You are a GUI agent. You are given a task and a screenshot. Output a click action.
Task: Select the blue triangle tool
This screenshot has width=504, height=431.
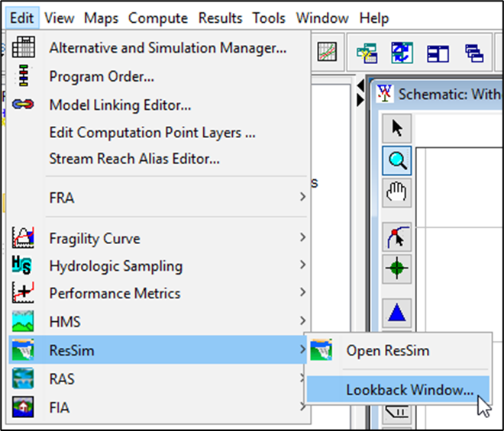coord(396,313)
